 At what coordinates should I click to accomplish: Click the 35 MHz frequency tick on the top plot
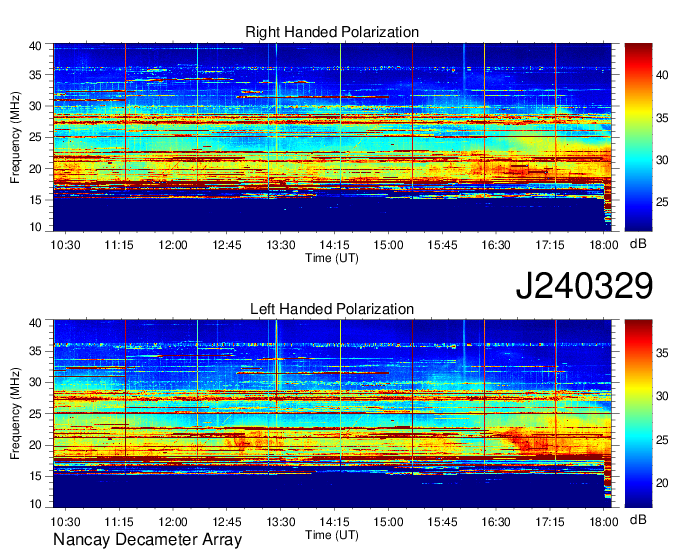point(35,75)
